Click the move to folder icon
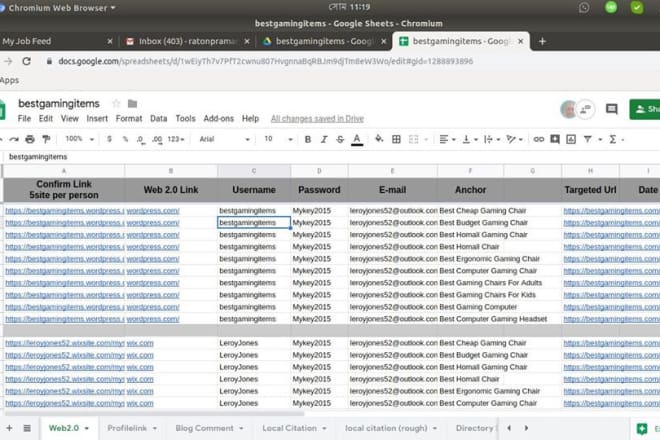The image size is (660, 440). 133,104
